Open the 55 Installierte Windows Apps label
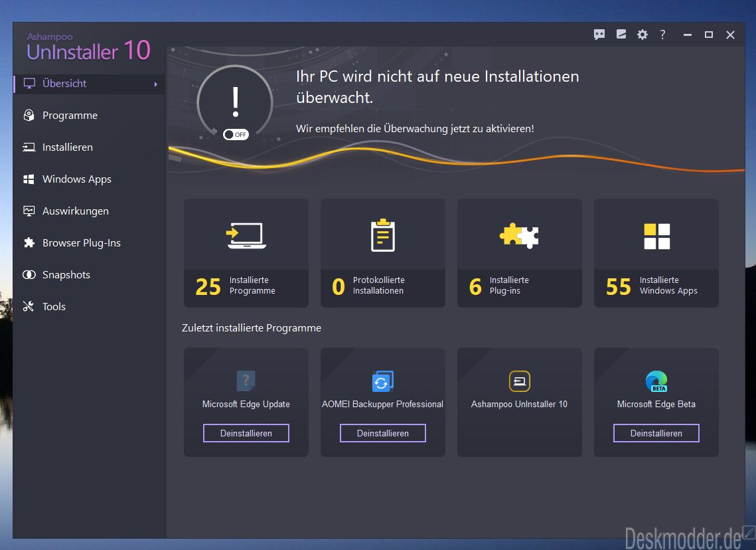 click(x=652, y=286)
